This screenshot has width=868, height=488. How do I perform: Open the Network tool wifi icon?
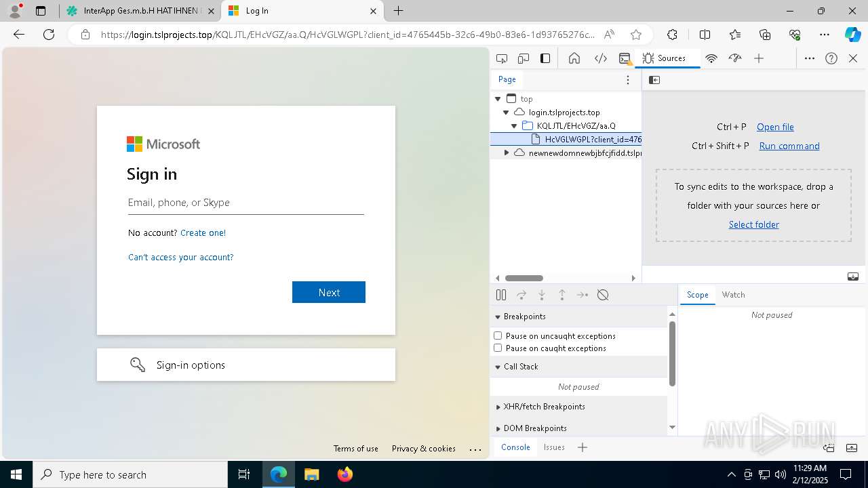point(711,58)
